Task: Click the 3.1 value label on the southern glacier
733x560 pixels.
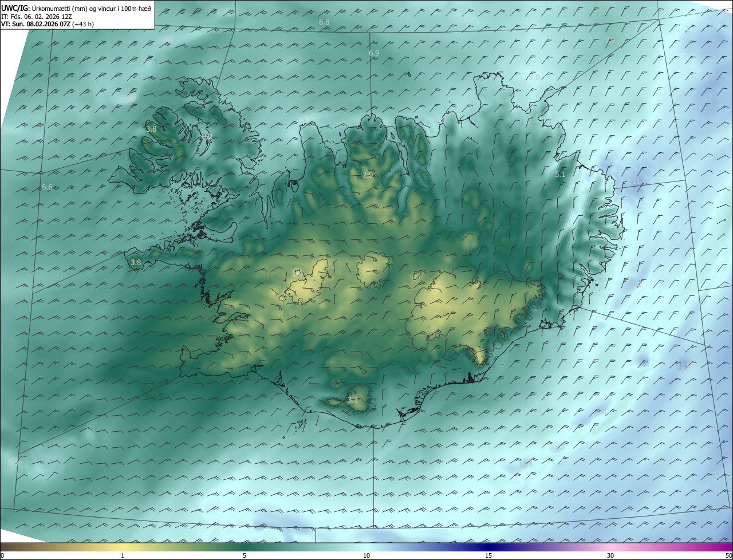Action: coord(353,400)
